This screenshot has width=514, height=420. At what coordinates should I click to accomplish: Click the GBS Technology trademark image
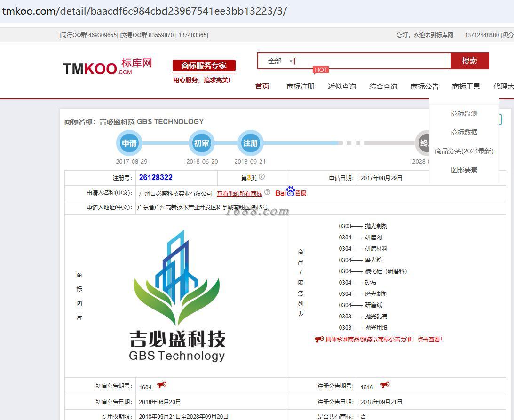tap(177, 296)
